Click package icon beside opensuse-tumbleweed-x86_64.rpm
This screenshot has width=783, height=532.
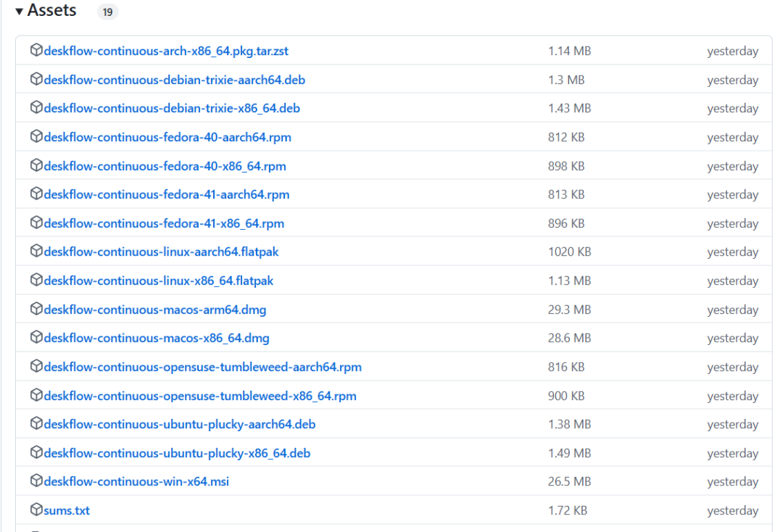pyautogui.click(x=36, y=395)
